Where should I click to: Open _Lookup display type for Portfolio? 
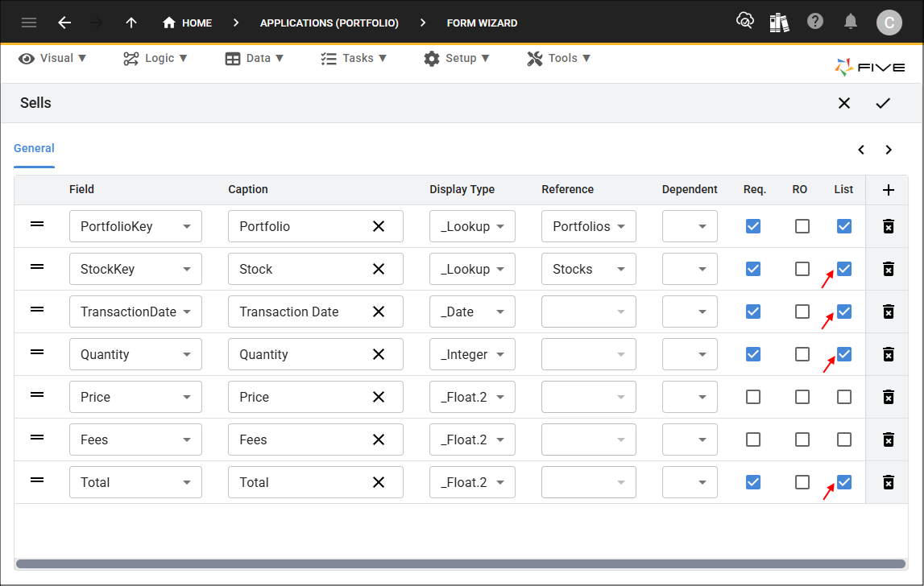pos(472,226)
